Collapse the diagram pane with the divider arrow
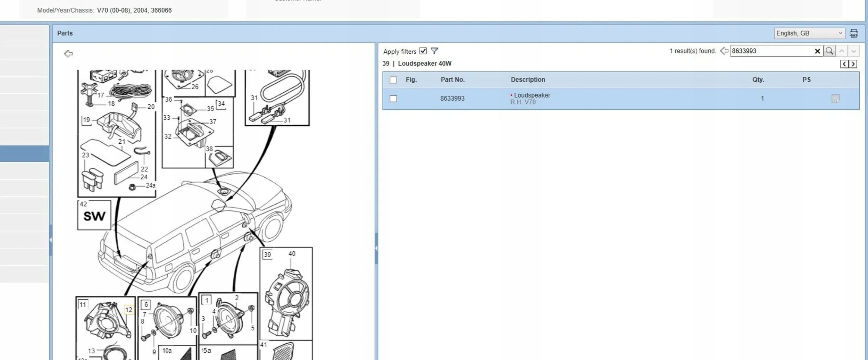Image resolution: width=868 pixels, height=360 pixels. pos(376,248)
